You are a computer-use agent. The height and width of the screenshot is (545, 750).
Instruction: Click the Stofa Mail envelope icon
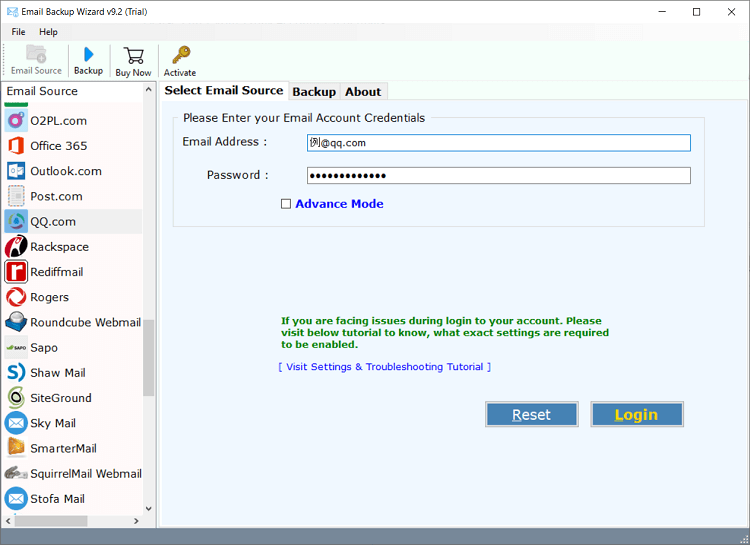16,499
